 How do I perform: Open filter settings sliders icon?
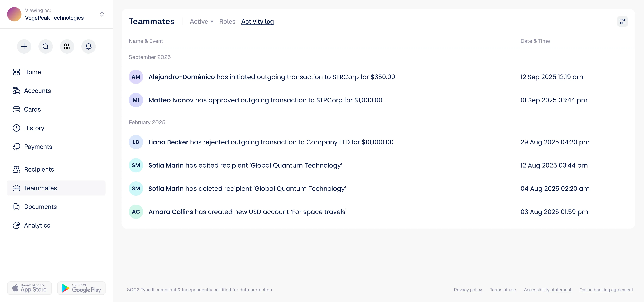(622, 21)
